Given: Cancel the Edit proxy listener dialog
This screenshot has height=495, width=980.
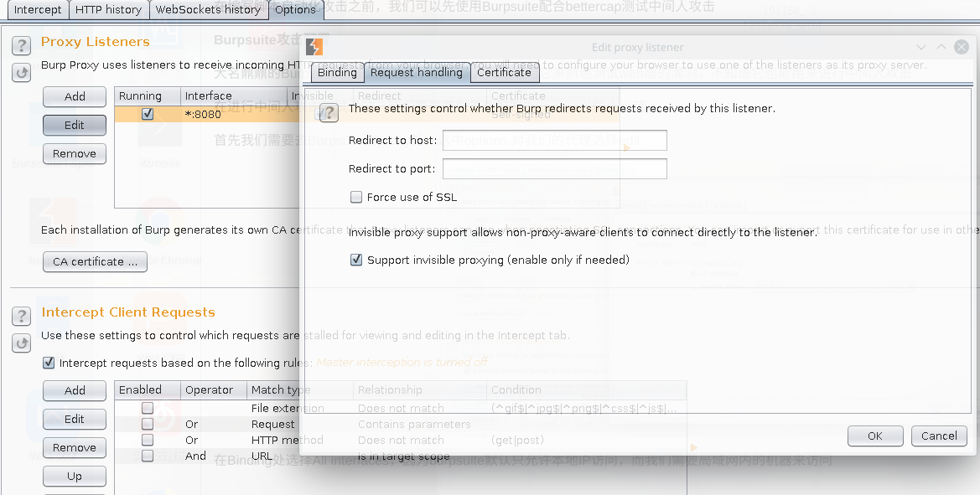Looking at the screenshot, I should (939, 436).
